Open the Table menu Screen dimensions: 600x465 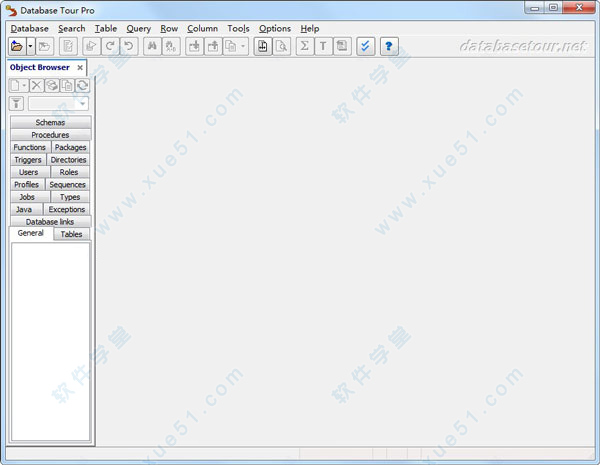click(106, 29)
